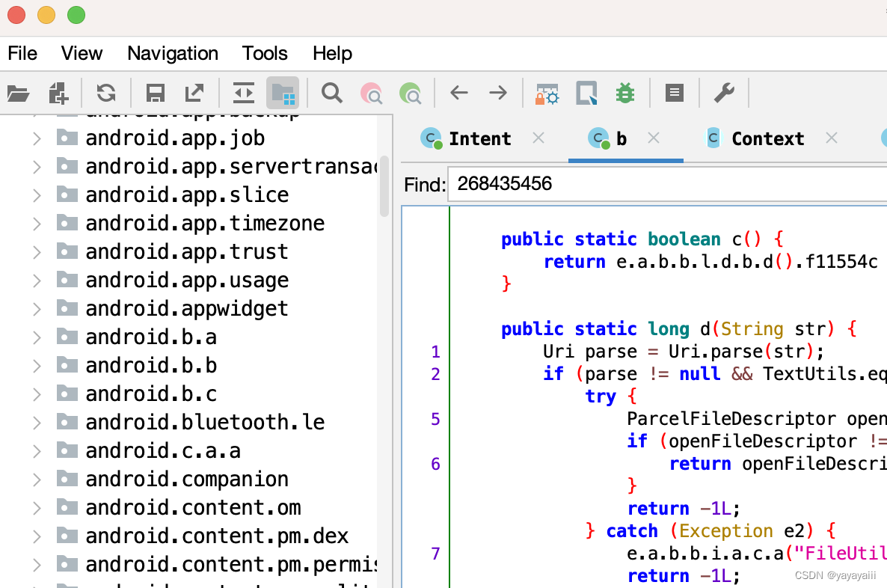
Task: Click the Reload refresh icon
Action: click(105, 93)
